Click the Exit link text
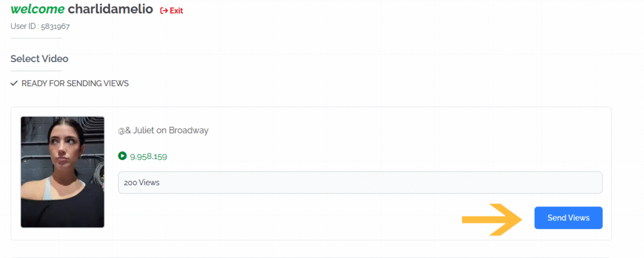The width and height of the screenshot is (644, 258). tap(176, 11)
